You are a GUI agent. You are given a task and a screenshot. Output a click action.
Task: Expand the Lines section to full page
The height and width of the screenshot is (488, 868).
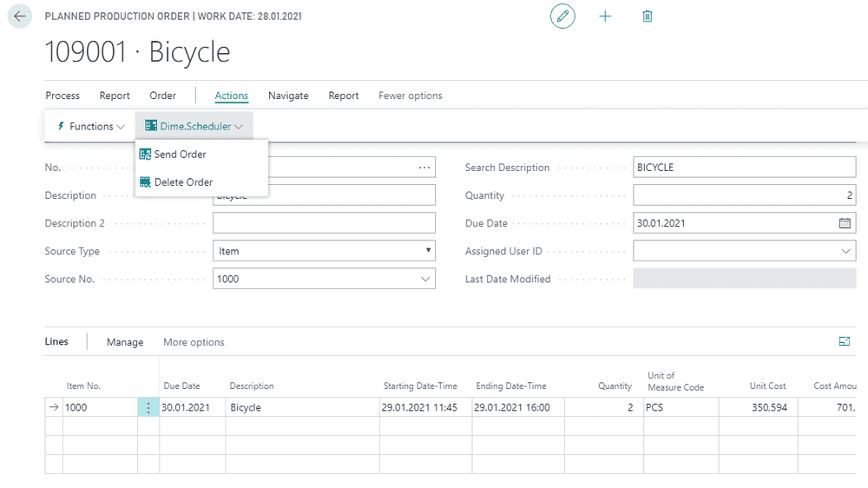(845, 341)
